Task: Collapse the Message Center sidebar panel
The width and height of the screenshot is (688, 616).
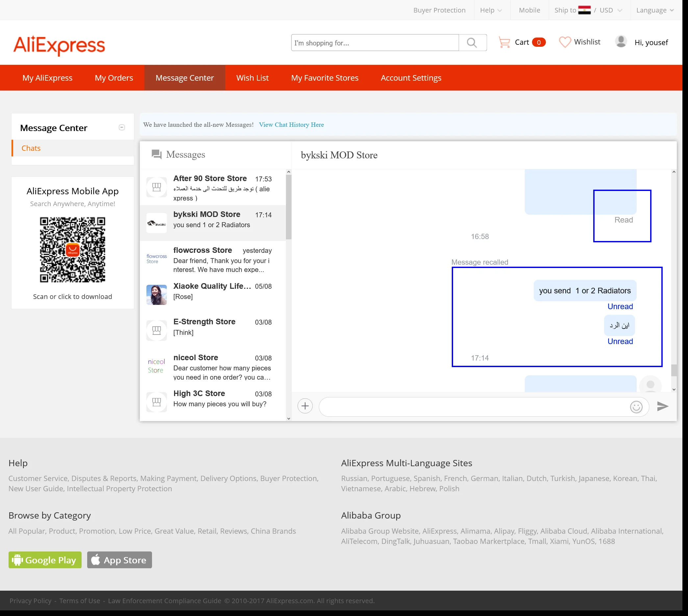Action: tap(122, 127)
